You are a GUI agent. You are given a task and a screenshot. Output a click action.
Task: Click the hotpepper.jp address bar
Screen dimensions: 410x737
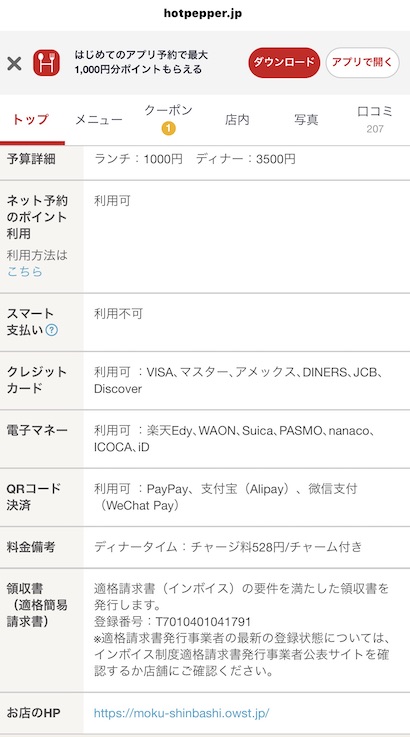203,13
